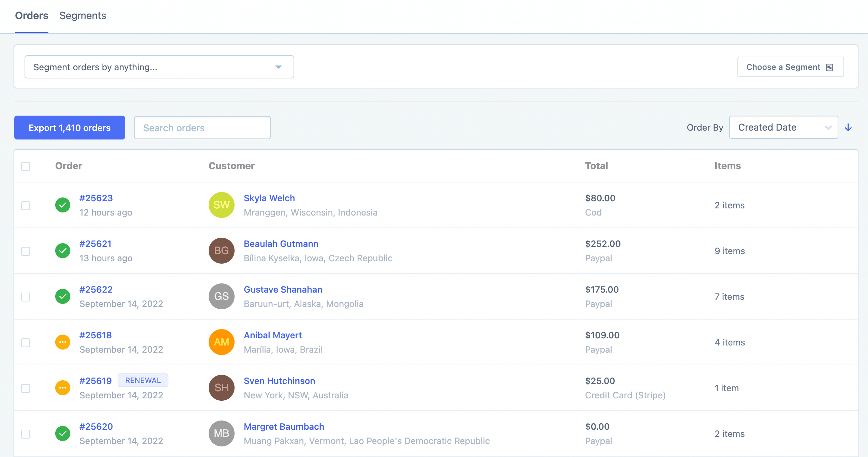Select the Orders tab
Screen dimensions: 868x457
tap(32, 16)
